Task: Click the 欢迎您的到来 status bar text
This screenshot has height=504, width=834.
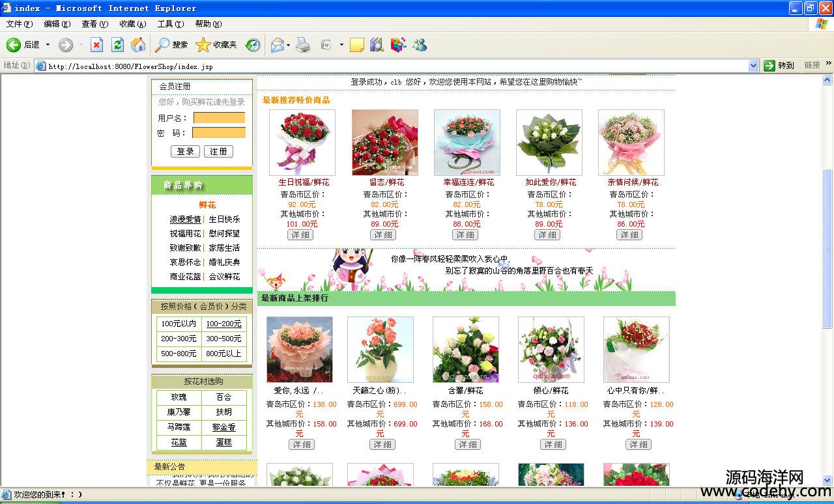Action: point(48,494)
